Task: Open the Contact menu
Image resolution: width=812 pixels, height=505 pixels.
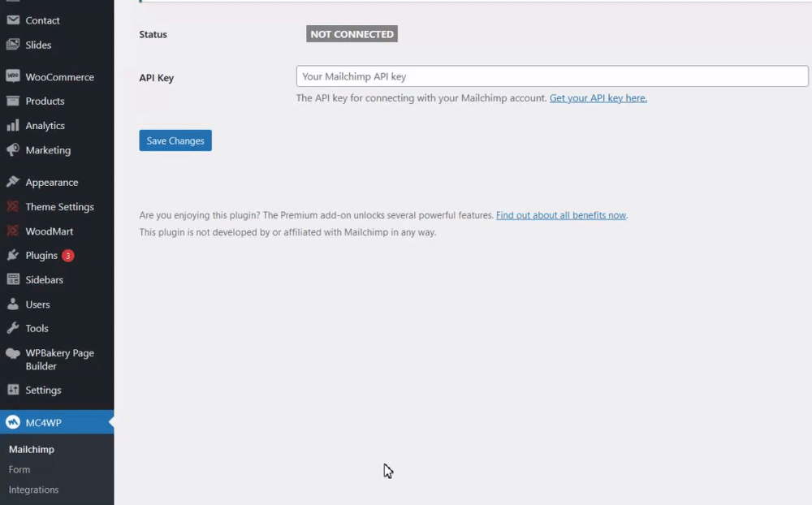Action: (x=42, y=20)
